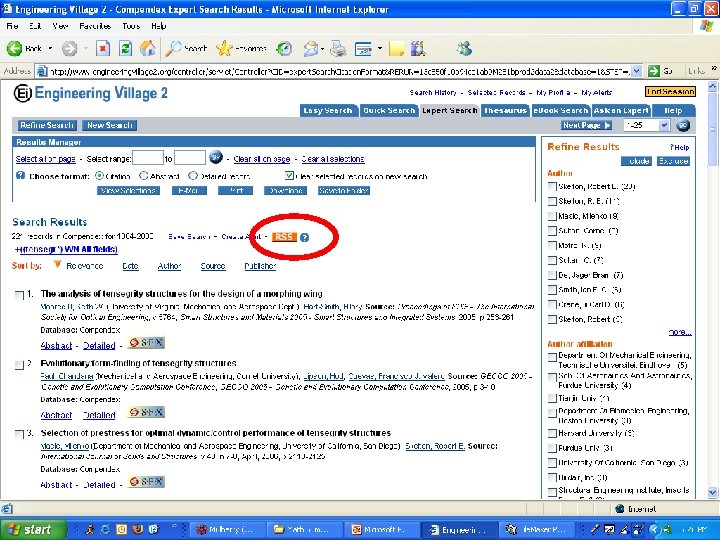Open the Back button history dropdown arrow
Image resolution: width=720 pixels, height=540 pixels.
[50, 48]
